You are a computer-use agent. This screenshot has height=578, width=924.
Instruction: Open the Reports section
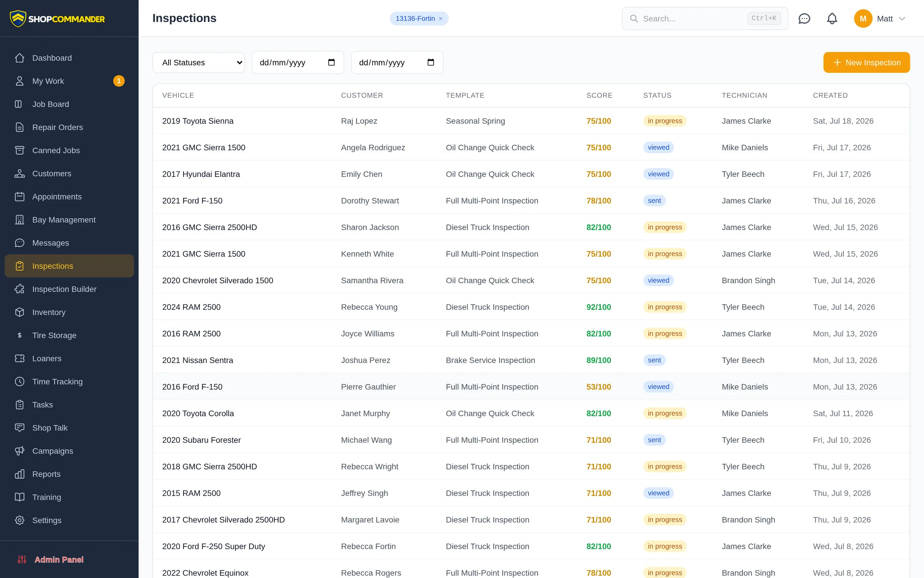click(69, 474)
